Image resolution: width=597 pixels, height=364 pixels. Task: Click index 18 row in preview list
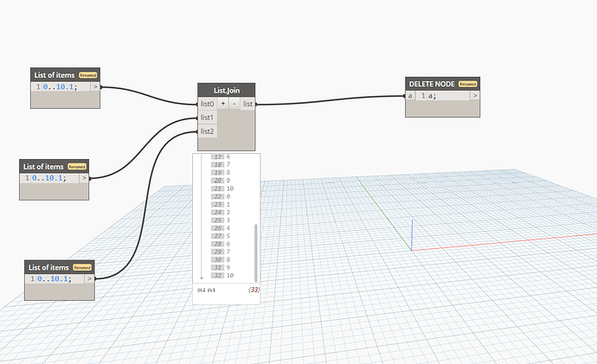pos(221,164)
